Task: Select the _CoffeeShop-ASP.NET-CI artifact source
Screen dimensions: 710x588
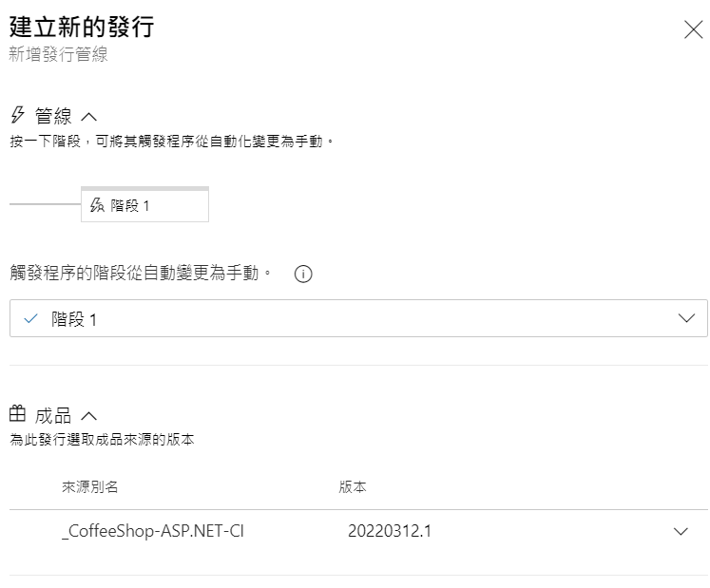Action: pyautogui.click(x=152, y=531)
